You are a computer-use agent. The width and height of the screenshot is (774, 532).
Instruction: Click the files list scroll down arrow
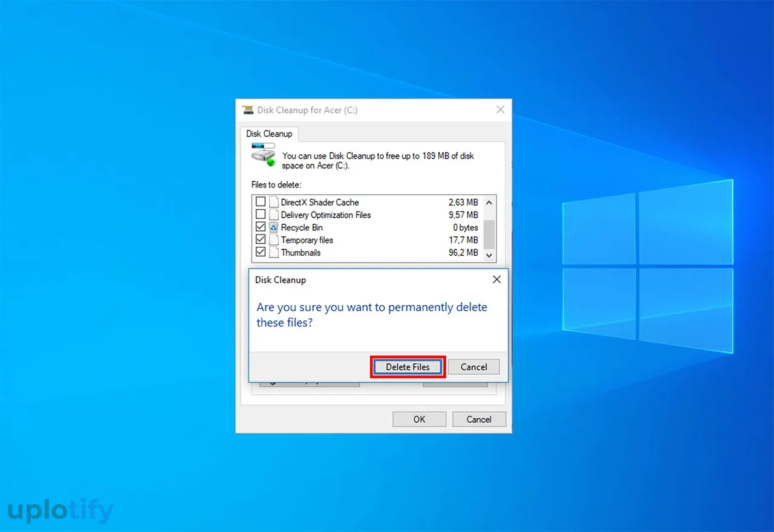coord(489,255)
